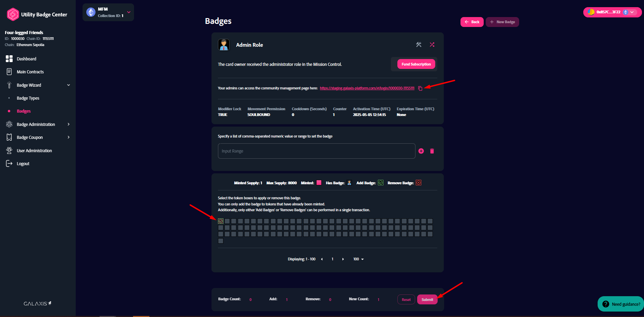Open Dashboard from the sidebar

tap(26, 59)
